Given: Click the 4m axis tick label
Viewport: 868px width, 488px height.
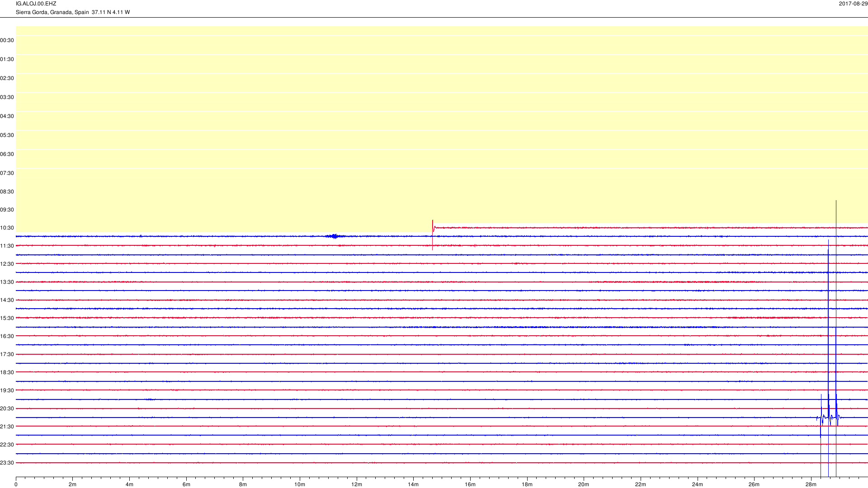Looking at the screenshot, I should 129,484.
